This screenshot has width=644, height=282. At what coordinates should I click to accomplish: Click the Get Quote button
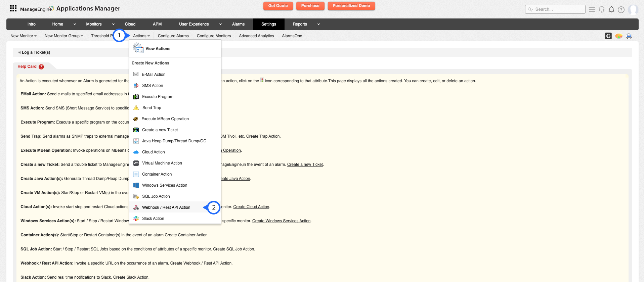click(x=278, y=6)
